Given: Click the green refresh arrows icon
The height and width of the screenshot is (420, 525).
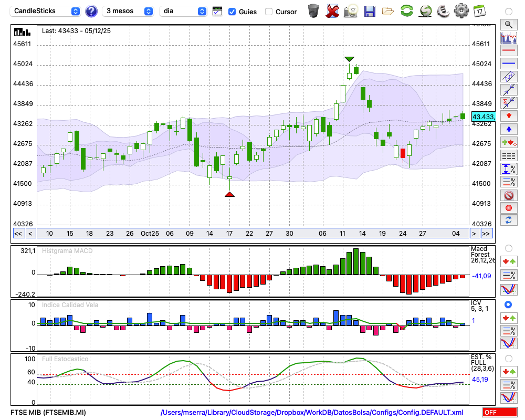Looking at the screenshot, I should point(406,10).
